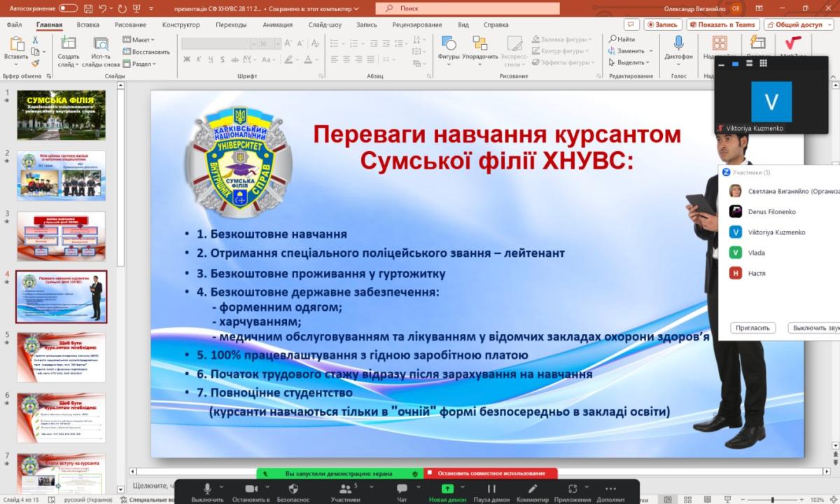Toggle the Автосохранение switch
Viewport: 840px width, 504px height.
coord(68,8)
